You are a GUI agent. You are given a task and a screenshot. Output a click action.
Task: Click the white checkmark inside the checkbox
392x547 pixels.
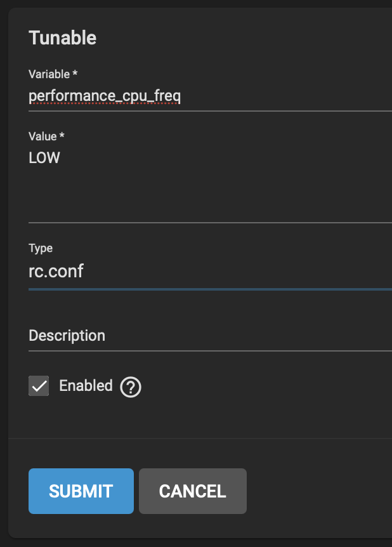click(39, 386)
